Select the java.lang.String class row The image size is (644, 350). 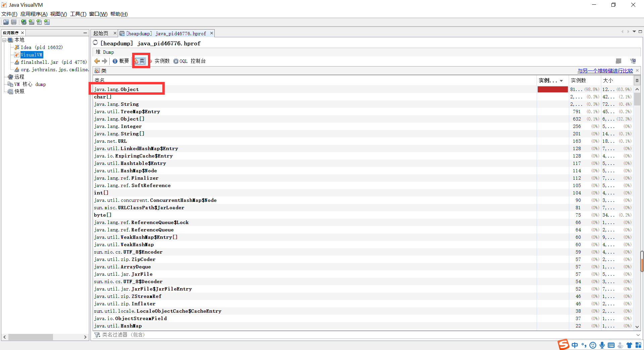363,104
